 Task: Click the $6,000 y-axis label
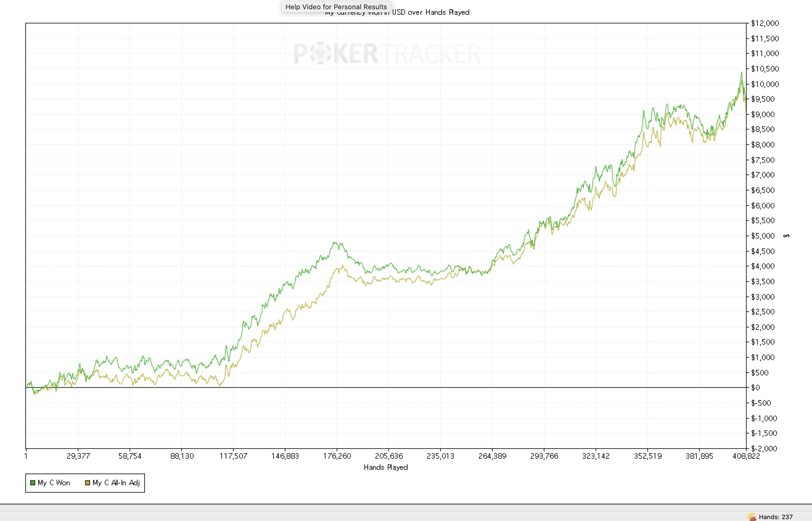point(763,205)
